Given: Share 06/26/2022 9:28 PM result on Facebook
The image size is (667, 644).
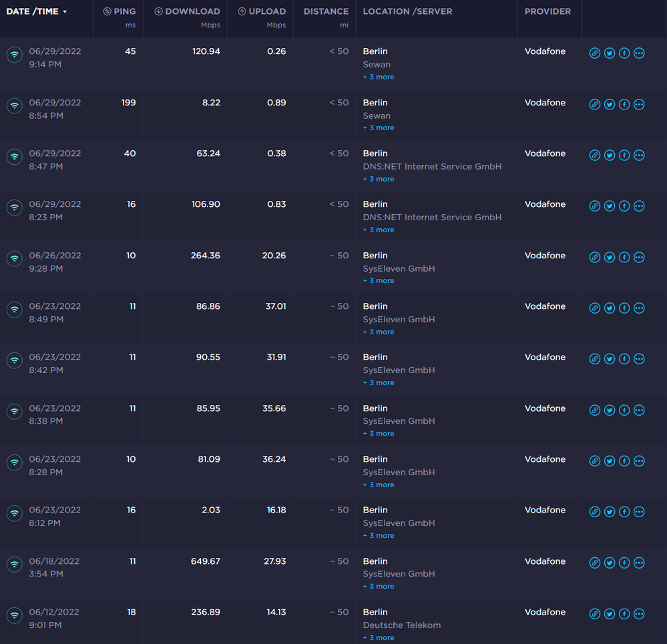Looking at the screenshot, I should point(624,257).
